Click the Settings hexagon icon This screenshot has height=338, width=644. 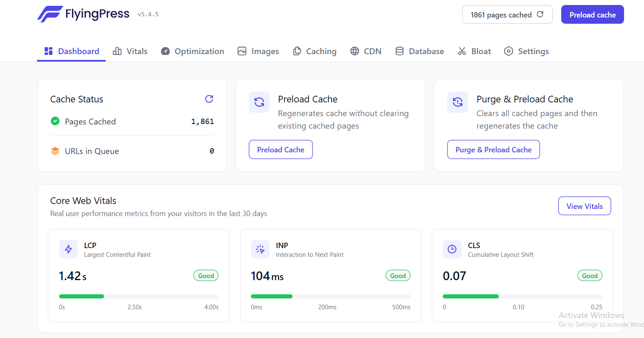click(x=508, y=51)
